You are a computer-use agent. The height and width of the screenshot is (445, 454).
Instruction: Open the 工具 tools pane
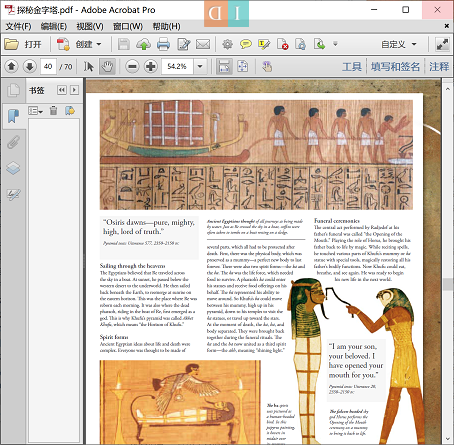pyautogui.click(x=352, y=67)
